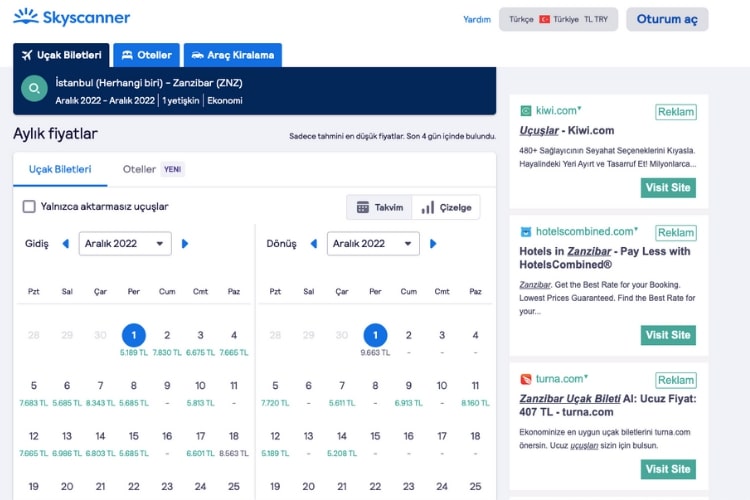
Task: Select departure date 13 at 6.986 TL
Action: pos(67,444)
